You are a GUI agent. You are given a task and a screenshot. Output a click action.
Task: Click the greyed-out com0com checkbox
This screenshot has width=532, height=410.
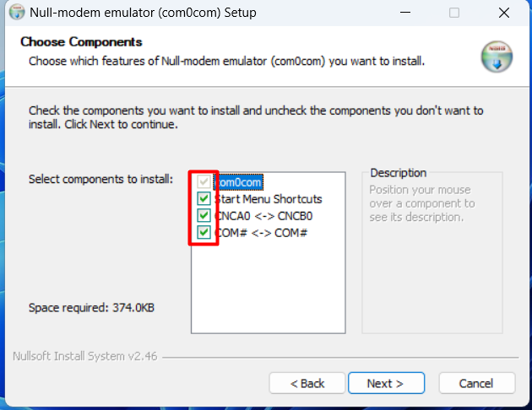click(203, 182)
